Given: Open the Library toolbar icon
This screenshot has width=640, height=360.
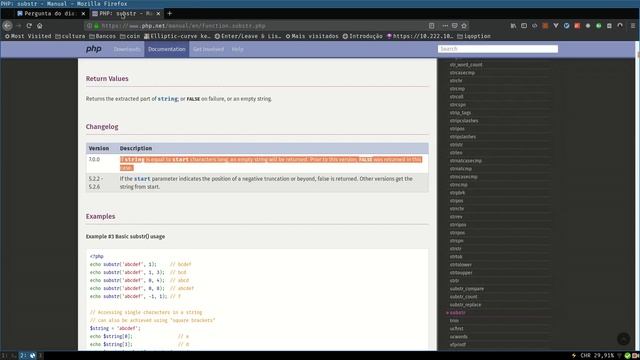Looking at the screenshot, I should pyautogui.click(x=513, y=26).
